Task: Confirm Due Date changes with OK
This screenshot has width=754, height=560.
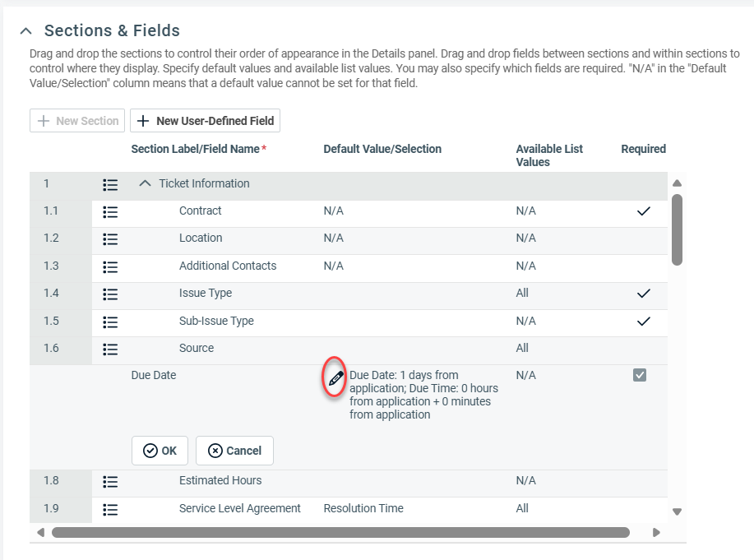Action: point(160,451)
